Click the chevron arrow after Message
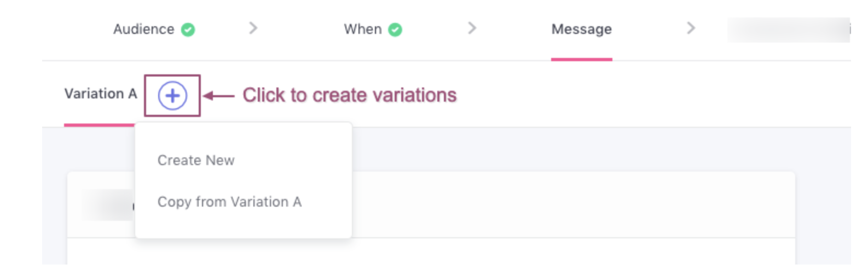 (691, 28)
